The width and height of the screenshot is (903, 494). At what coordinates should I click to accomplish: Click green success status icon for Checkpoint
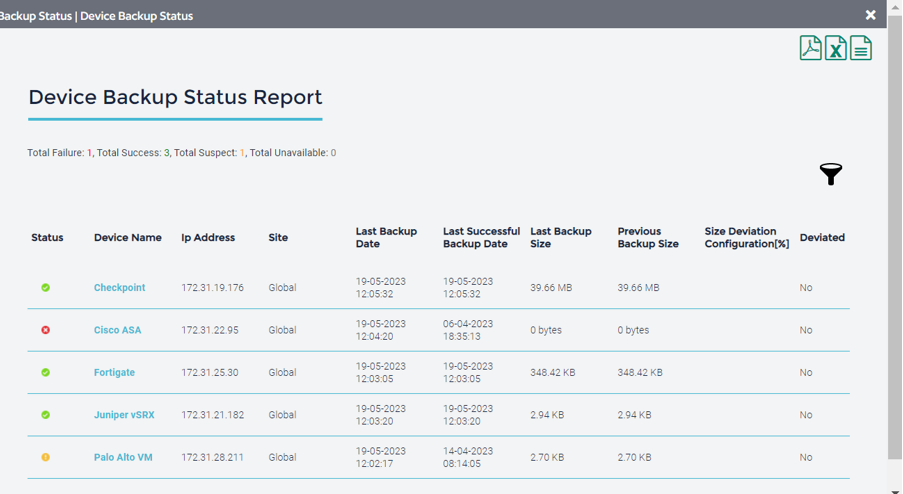tap(46, 288)
